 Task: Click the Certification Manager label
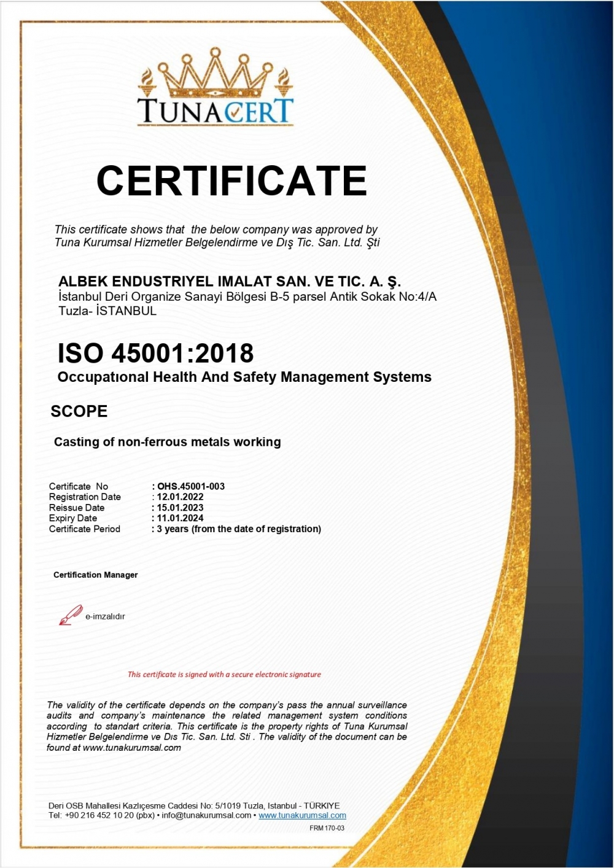[x=95, y=575]
